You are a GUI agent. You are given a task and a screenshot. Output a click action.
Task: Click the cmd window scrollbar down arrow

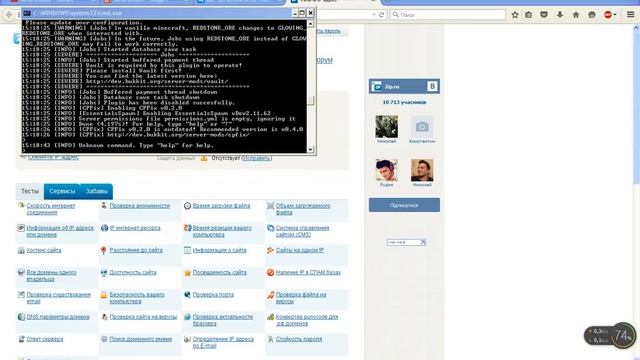click(x=311, y=149)
